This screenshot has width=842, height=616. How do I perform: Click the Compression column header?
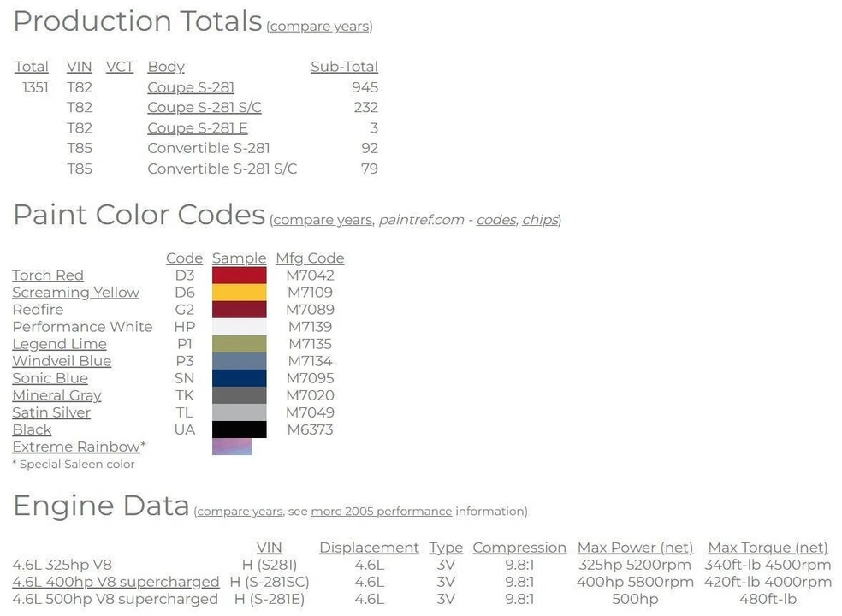[519, 548]
